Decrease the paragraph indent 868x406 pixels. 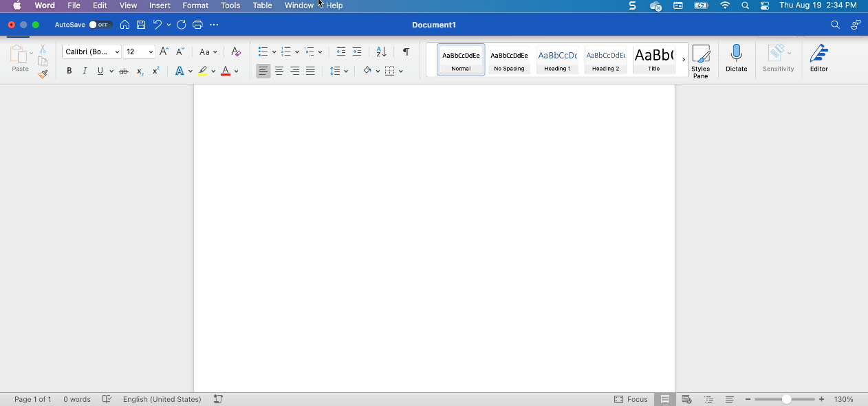(341, 52)
